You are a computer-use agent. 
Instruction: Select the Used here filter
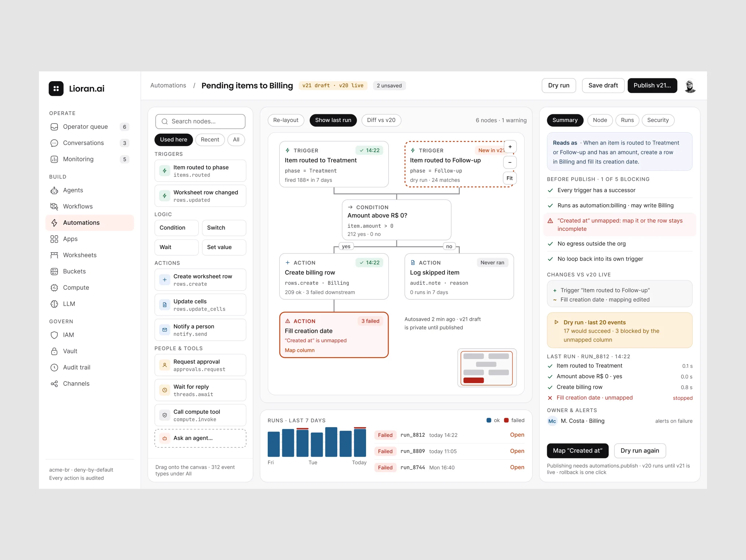point(173,139)
